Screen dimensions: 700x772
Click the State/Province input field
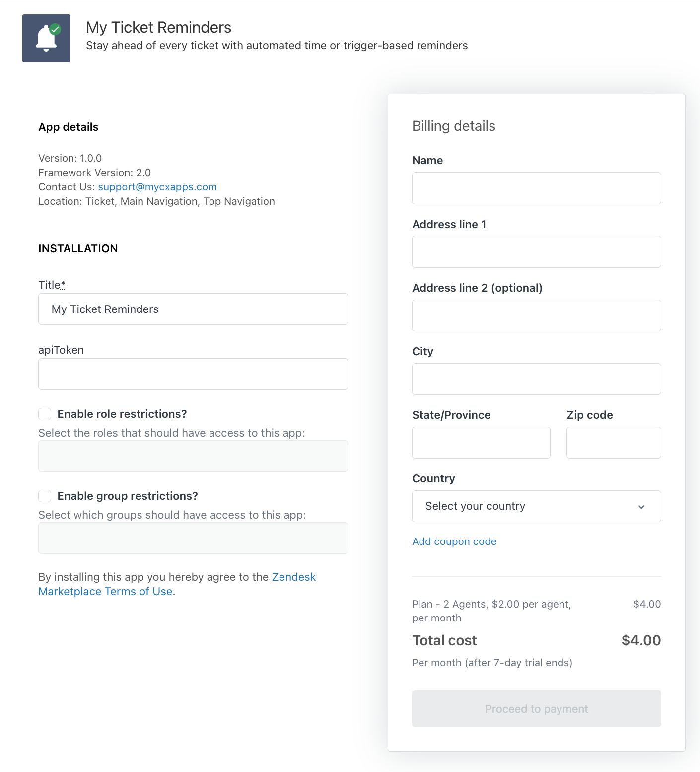481,443
